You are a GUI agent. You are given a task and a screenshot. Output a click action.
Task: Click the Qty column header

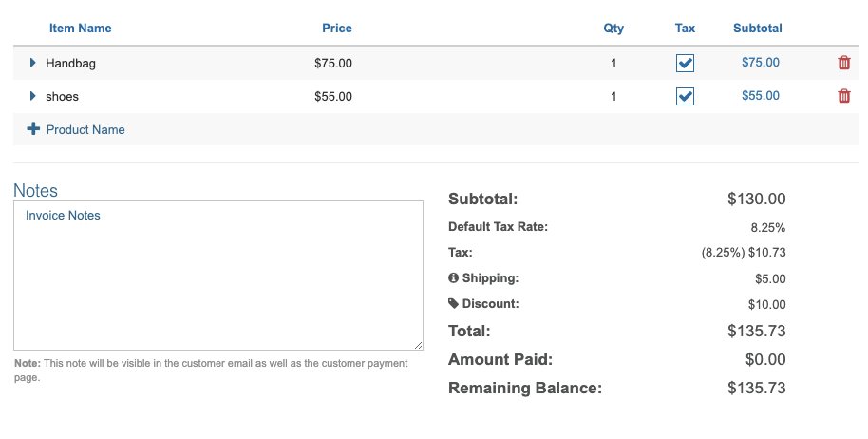[613, 29]
